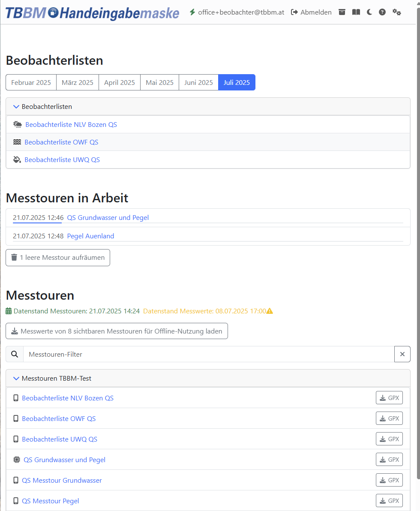Select the April 2025 tab
The width and height of the screenshot is (420, 511).
[x=120, y=82]
